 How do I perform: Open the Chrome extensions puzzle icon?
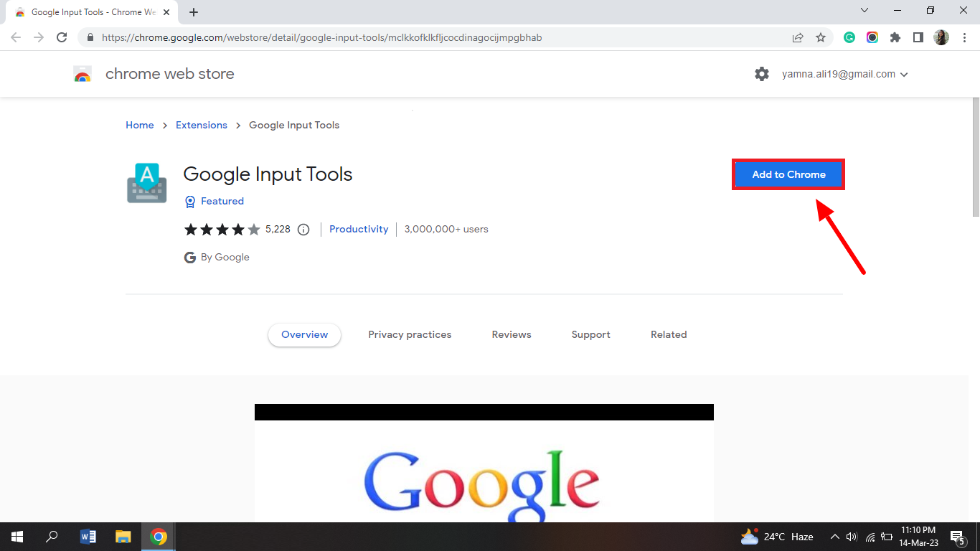pos(895,37)
